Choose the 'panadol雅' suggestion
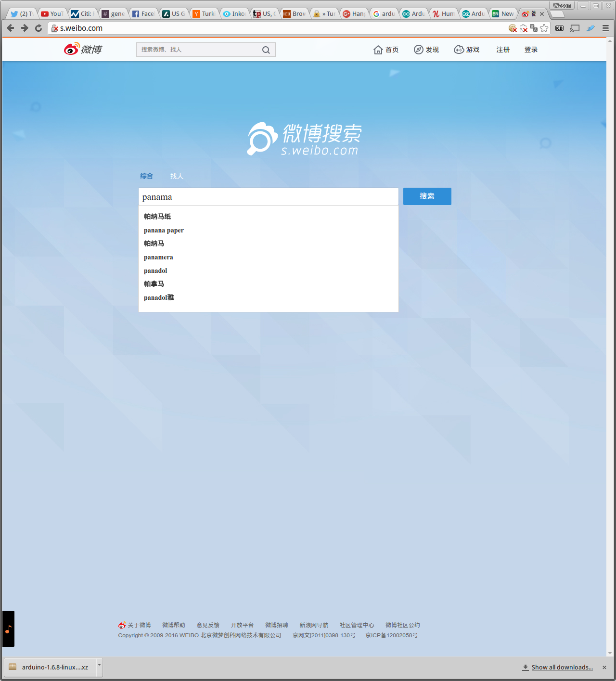 269,297
